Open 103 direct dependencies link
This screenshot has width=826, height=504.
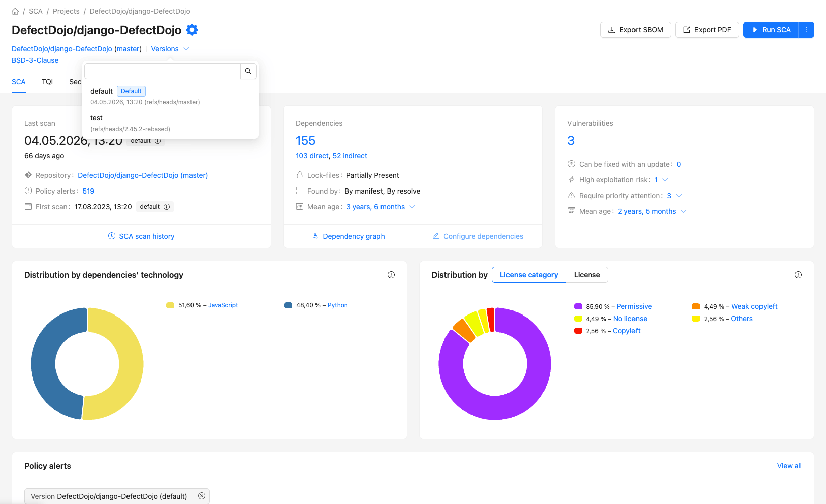tap(312, 156)
